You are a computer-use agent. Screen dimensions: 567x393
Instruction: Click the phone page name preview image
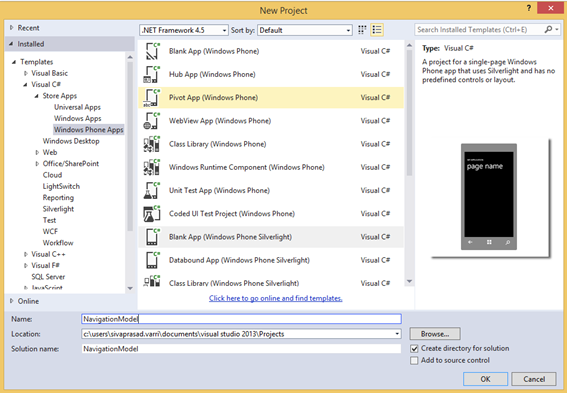(489, 197)
